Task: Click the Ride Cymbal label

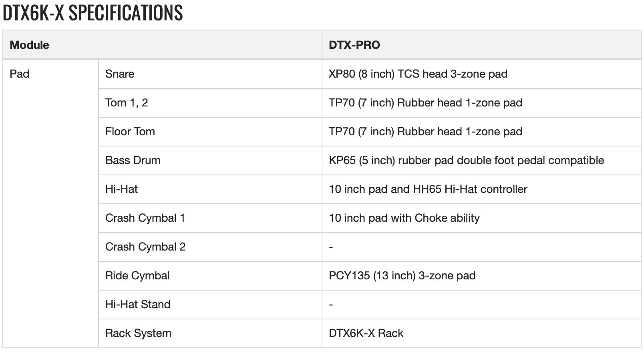Action: (137, 276)
